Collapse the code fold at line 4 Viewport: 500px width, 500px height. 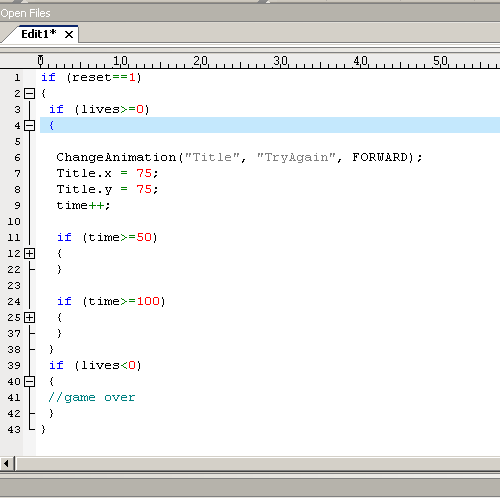pos(29,125)
